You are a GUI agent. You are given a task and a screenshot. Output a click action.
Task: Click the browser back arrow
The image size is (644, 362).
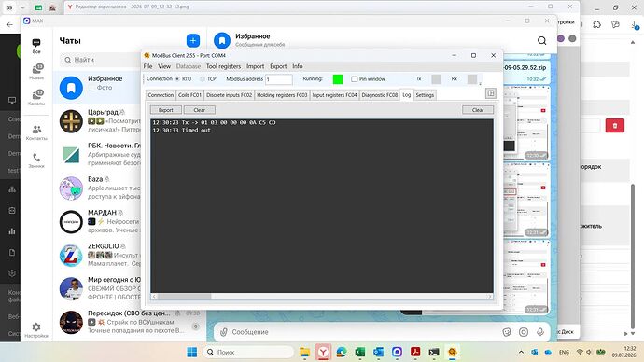pos(10,24)
